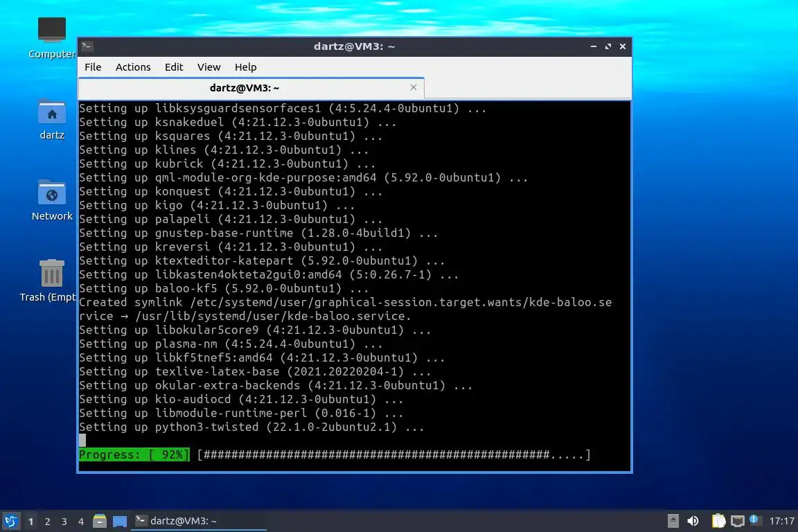Click the 'Setting up kio-audiocd' line
Viewport: 798px width, 532px height.
pyautogui.click(x=241, y=399)
